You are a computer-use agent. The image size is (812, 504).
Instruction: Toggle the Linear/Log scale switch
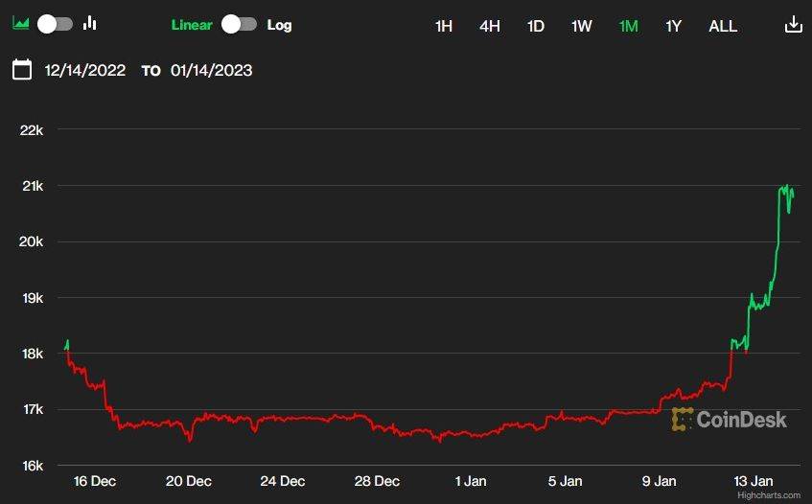click(x=239, y=25)
